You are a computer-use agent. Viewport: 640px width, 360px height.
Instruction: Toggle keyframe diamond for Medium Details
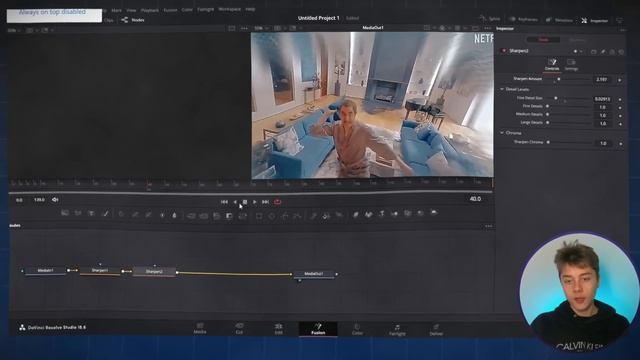coord(620,116)
